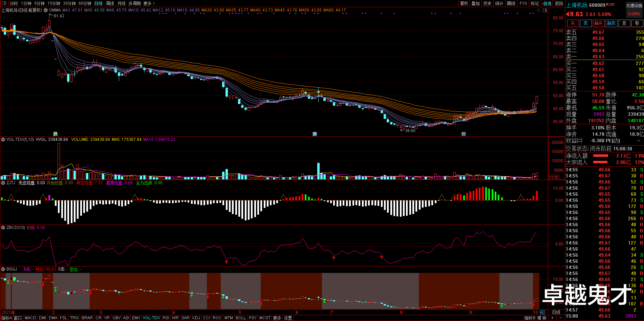
Task: Click the 模板 template button
Action: [542, 318]
